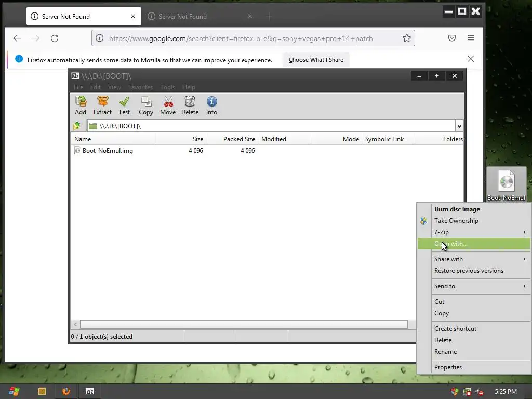Open Properties from context menu

pos(474,367)
